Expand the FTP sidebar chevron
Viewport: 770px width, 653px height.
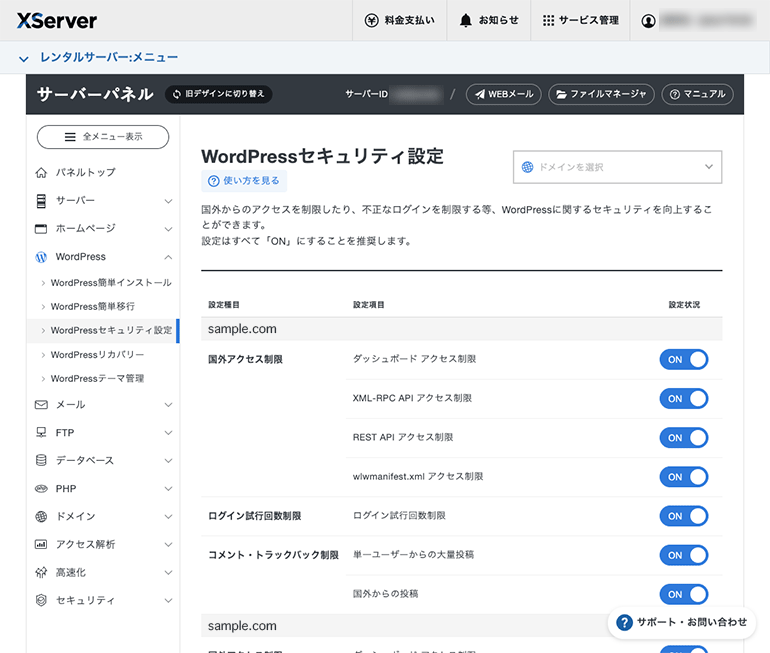pos(168,433)
